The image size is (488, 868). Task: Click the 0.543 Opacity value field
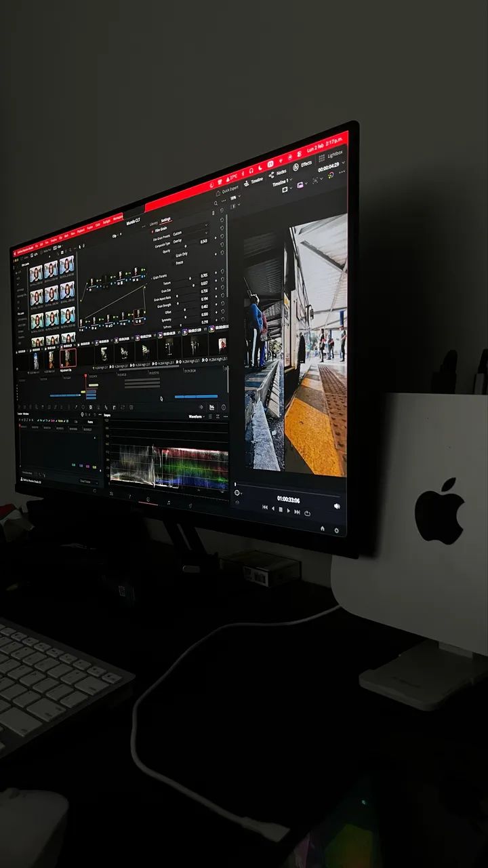click(x=204, y=241)
